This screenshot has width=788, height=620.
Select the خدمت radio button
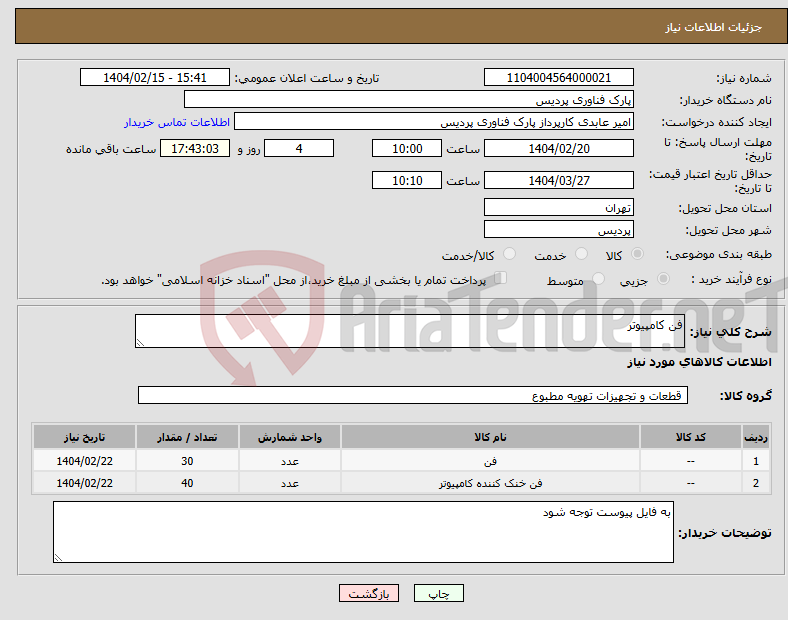[581, 254]
